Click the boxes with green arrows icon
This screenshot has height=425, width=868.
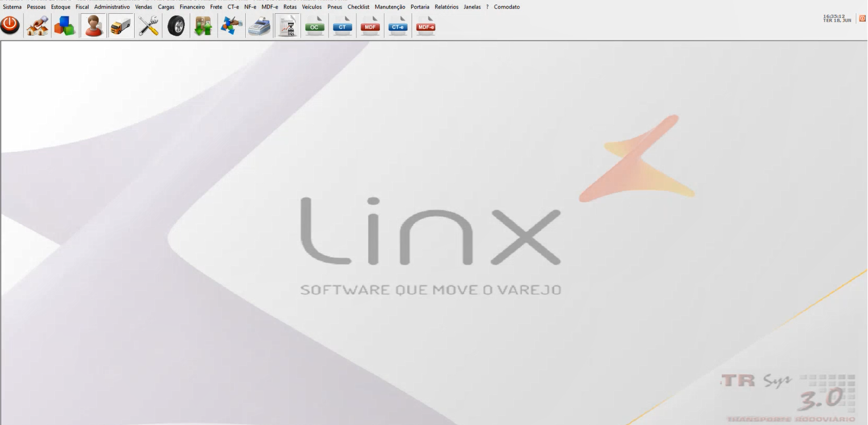(x=203, y=26)
